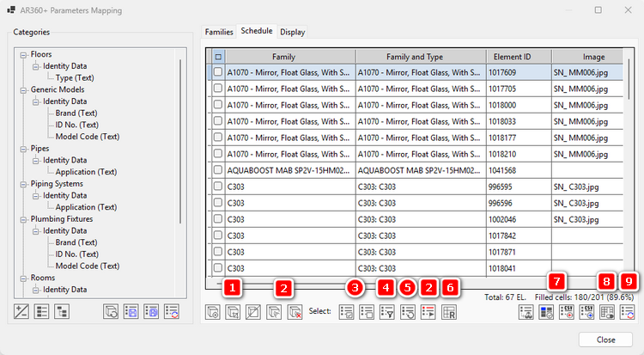This screenshot has height=355, width=644.
Task: Click the grid-with-toggle-switch icon
Action: [607, 312]
